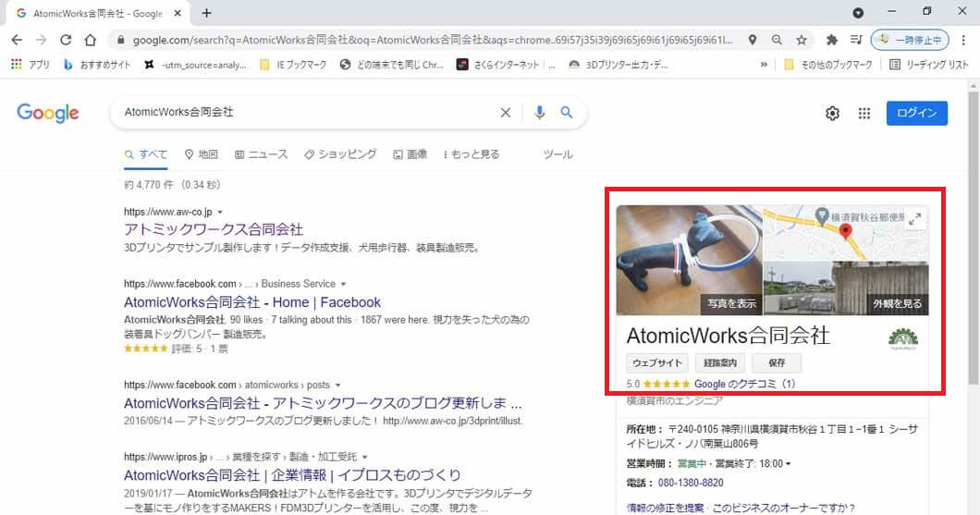Open the new tab with the plus icon
Viewport: 980px width, 515px height.
(x=207, y=13)
